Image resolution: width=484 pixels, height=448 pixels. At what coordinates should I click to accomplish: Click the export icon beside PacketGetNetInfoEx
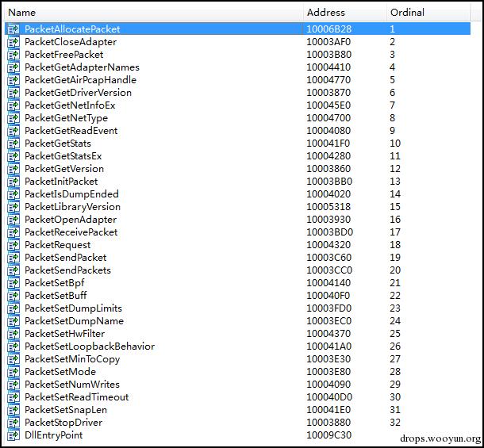click(13, 105)
